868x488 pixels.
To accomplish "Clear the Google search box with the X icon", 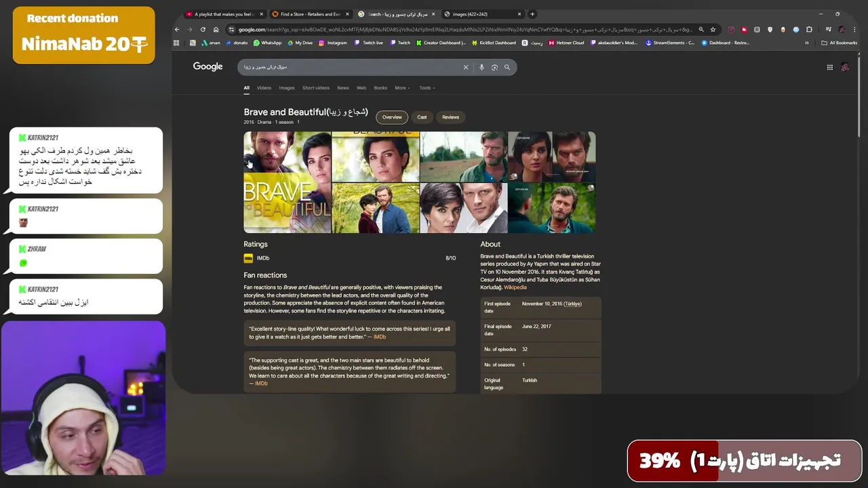I will pos(466,67).
